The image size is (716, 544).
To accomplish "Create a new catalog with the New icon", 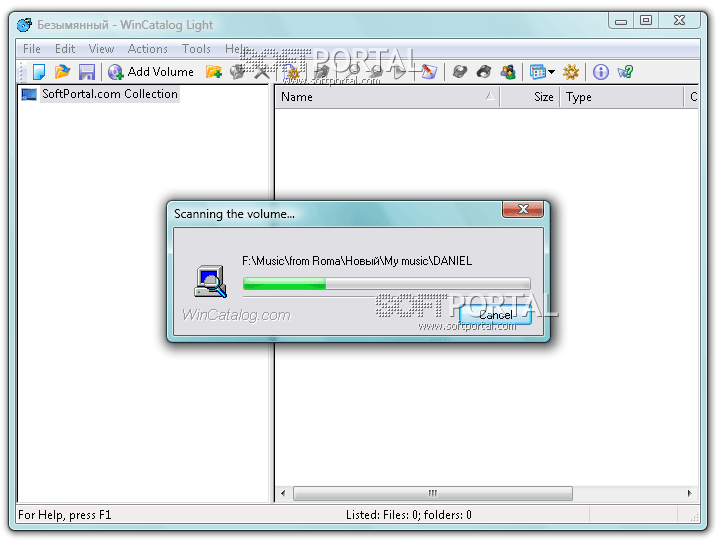I will 39,72.
